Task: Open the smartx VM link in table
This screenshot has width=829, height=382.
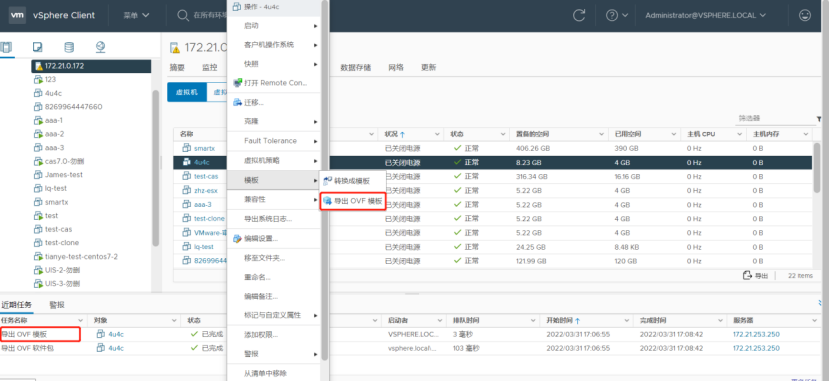Action: (205, 148)
